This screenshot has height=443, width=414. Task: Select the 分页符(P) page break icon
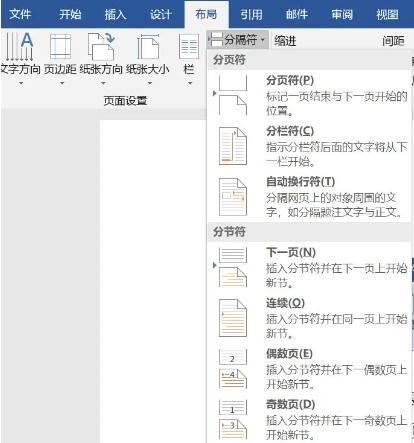tap(233, 95)
